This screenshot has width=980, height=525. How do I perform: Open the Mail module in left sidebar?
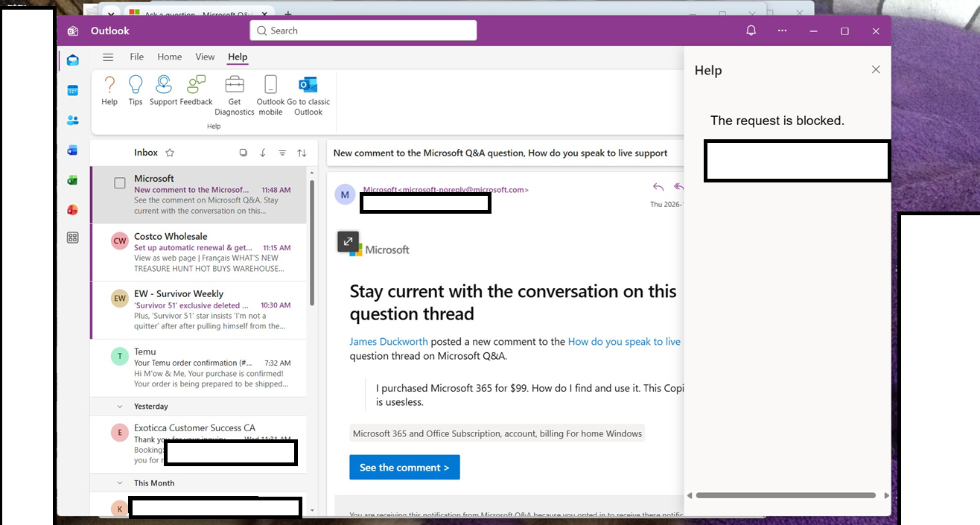point(72,60)
